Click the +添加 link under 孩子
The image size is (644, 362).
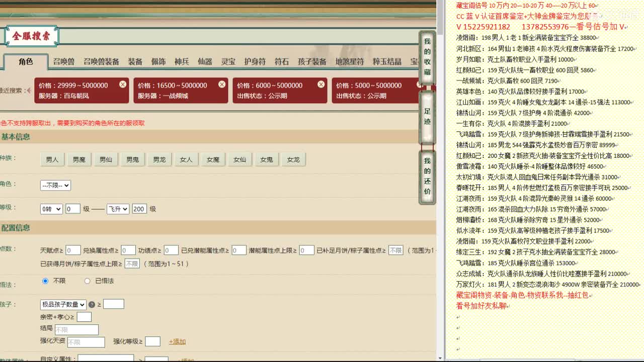click(177, 341)
